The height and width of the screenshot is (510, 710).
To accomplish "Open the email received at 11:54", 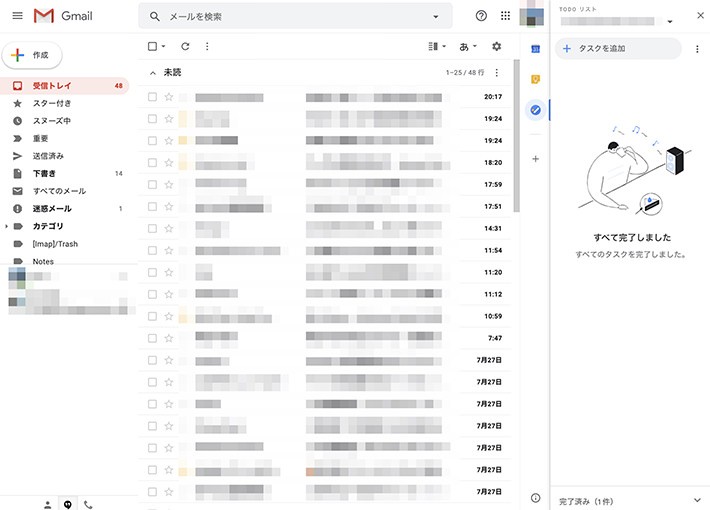I will 325,250.
